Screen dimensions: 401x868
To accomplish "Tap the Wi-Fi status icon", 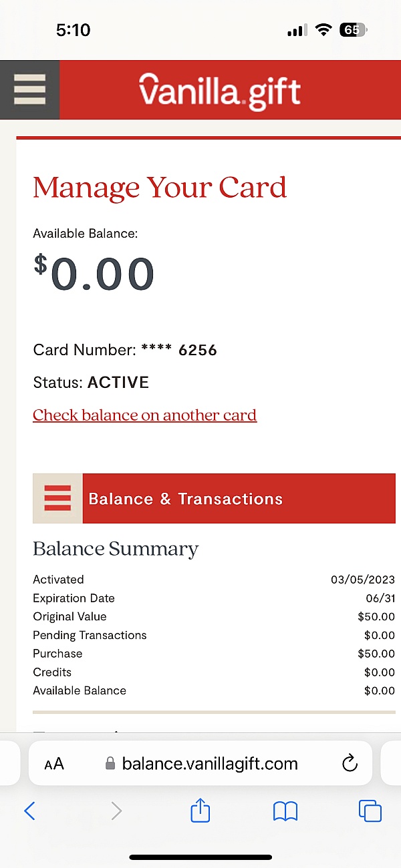I will [x=324, y=30].
